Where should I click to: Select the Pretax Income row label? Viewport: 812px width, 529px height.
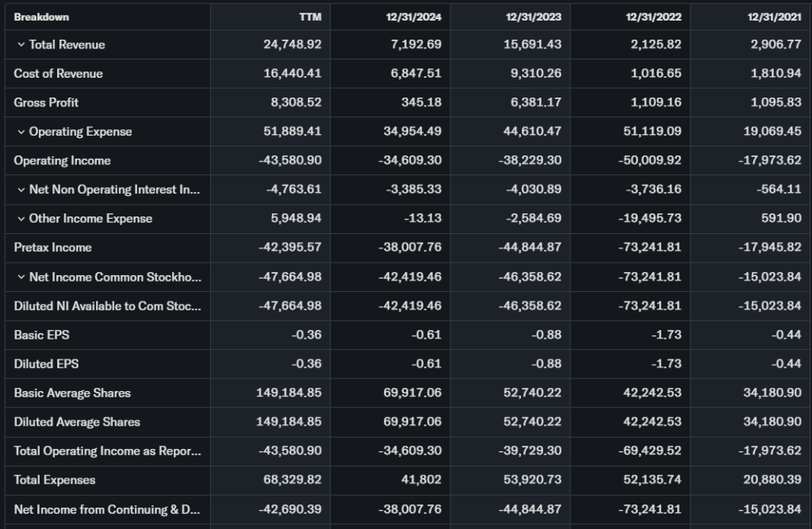(x=52, y=247)
